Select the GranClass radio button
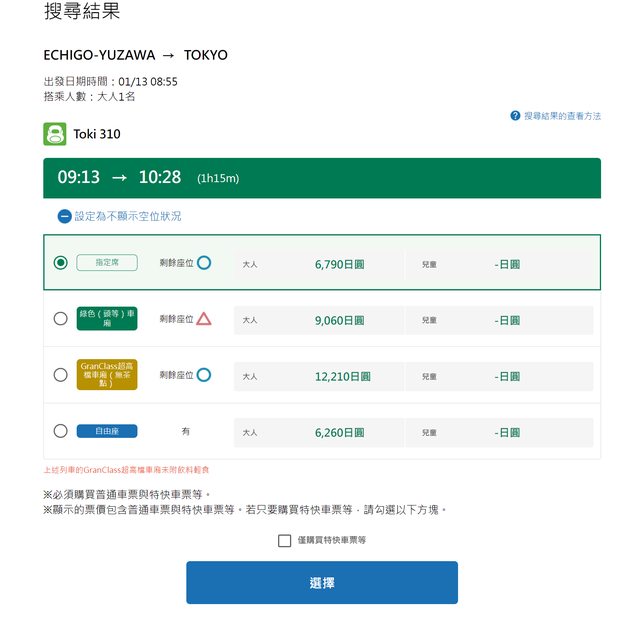 click(61, 375)
